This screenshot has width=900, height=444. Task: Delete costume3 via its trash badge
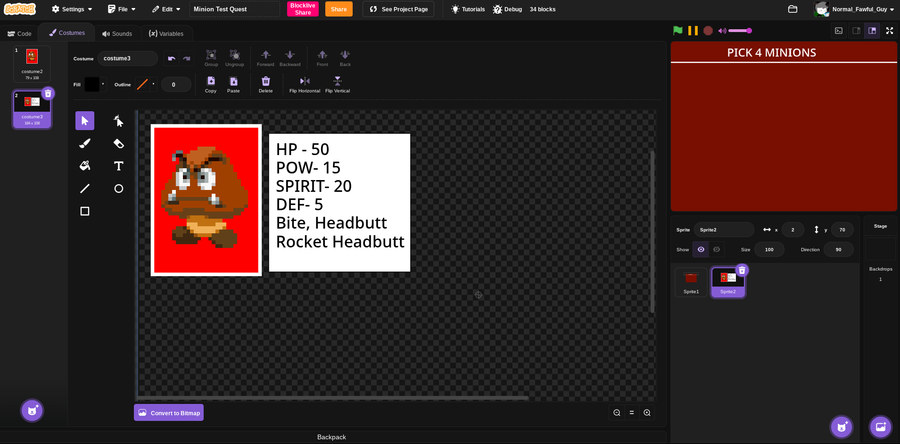tap(49, 94)
